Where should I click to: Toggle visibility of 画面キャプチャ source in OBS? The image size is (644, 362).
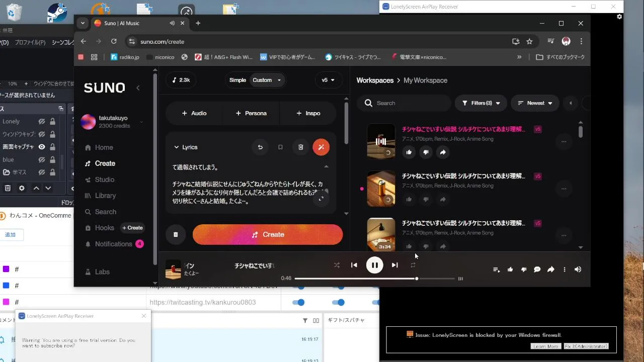pyautogui.click(x=42, y=147)
